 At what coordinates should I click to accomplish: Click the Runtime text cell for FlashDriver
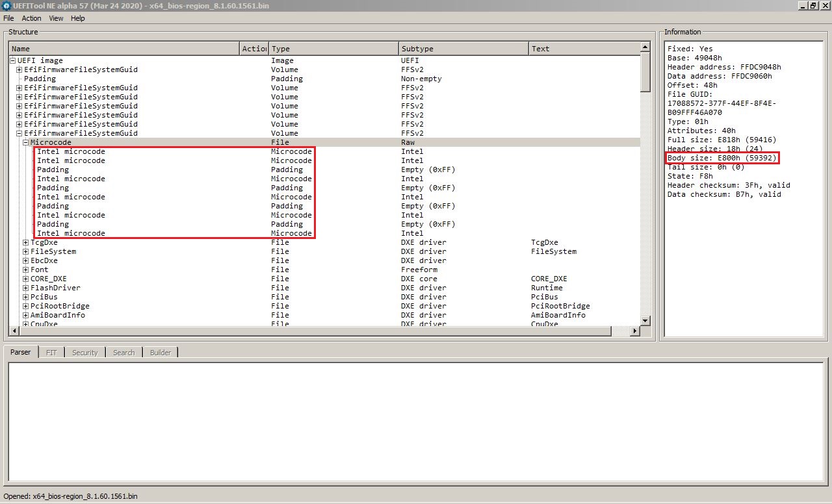coord(547,288)
